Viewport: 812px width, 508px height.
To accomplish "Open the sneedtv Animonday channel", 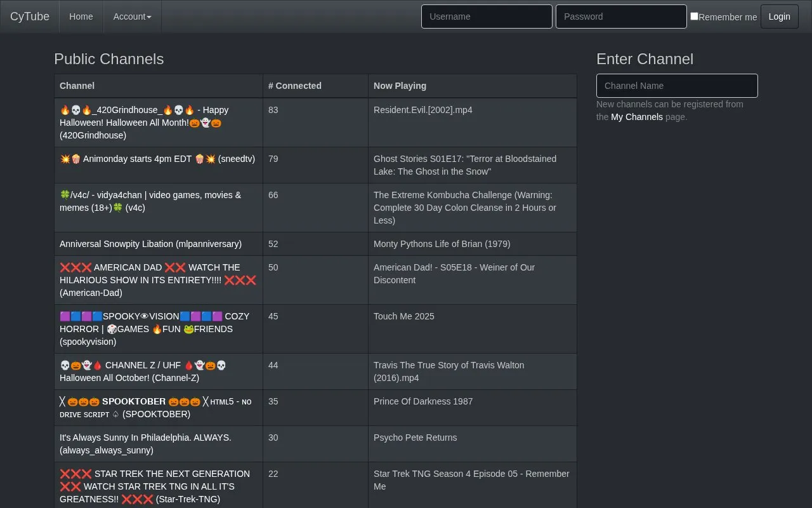I will click(157, 159).
